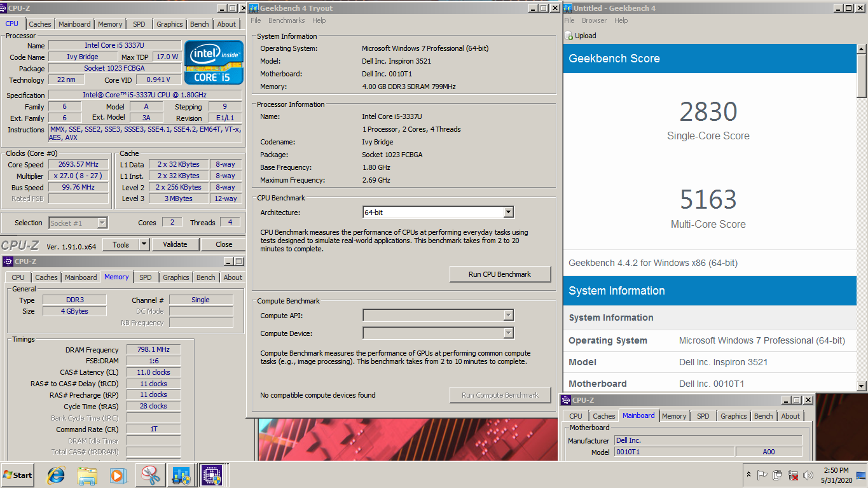Show hidden system tray icons

pos(748,475)
